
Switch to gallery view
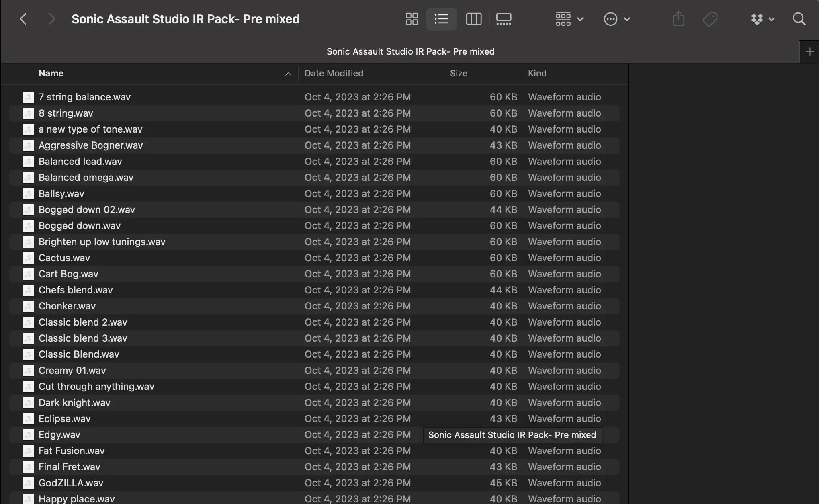504,19
